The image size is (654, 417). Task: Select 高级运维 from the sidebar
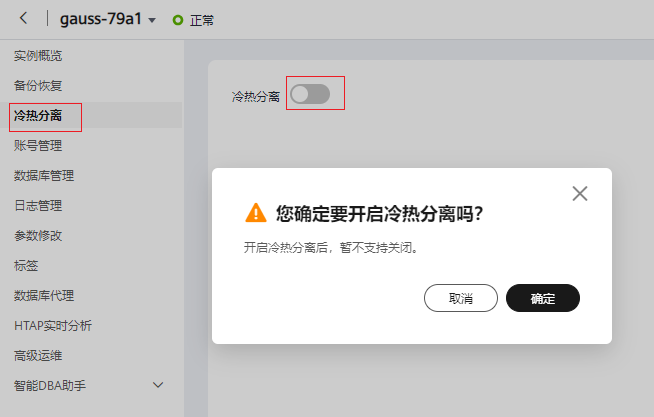[38, 356]
